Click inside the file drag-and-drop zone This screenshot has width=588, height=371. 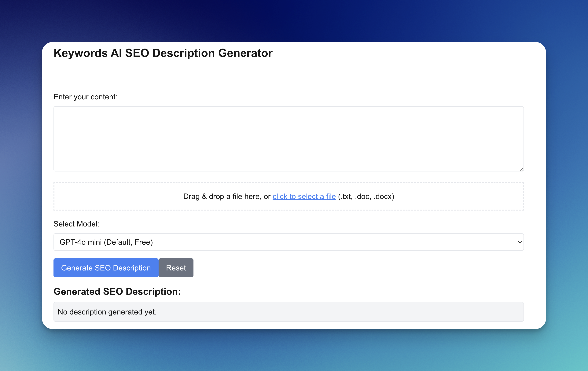pos(288,196)
